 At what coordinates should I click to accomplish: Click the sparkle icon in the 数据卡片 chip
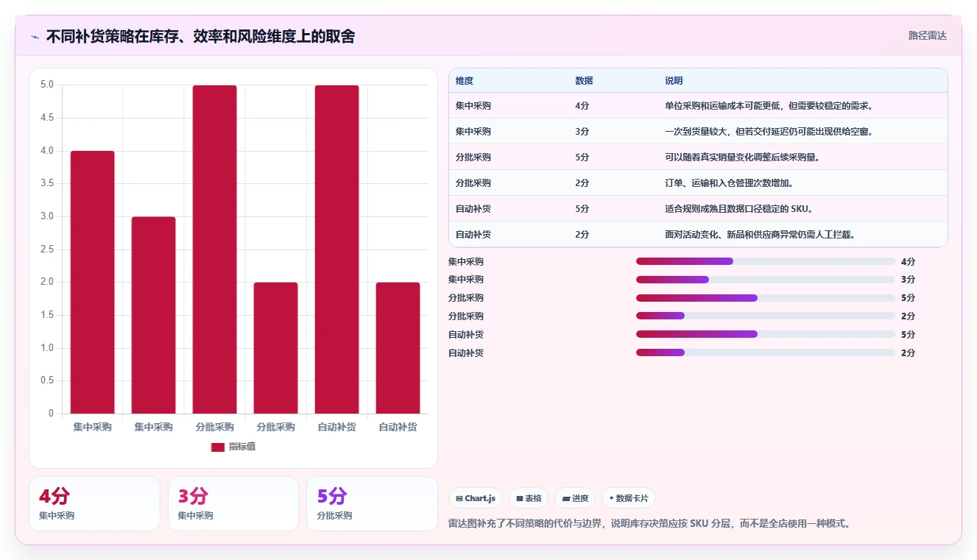click(x=611, y=498)
